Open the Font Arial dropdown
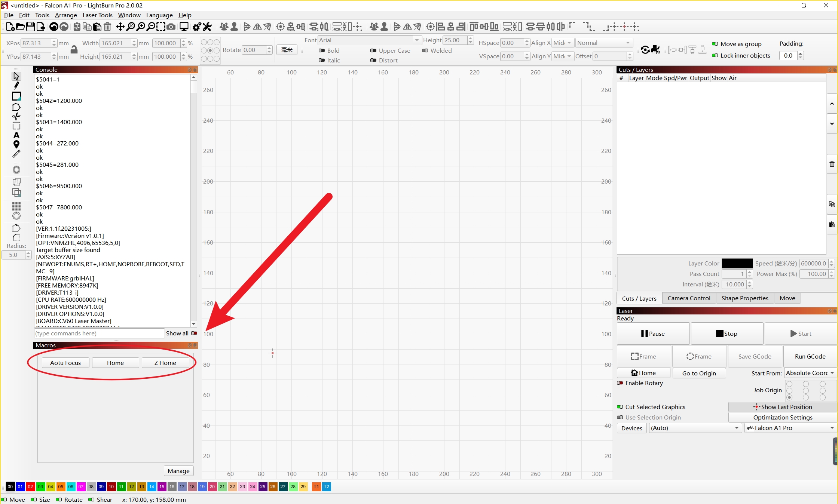Image resolution: width=838 pixels, height=504 pixels. point(416,40)
